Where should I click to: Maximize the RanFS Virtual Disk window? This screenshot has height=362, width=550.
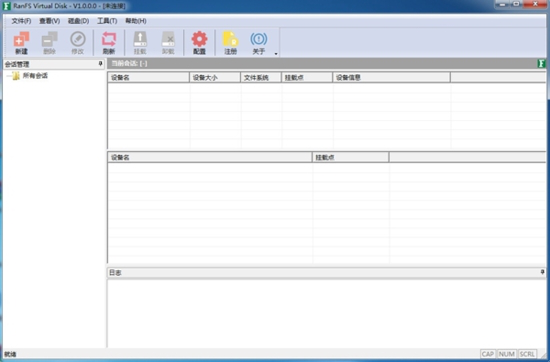pos(517,4)
